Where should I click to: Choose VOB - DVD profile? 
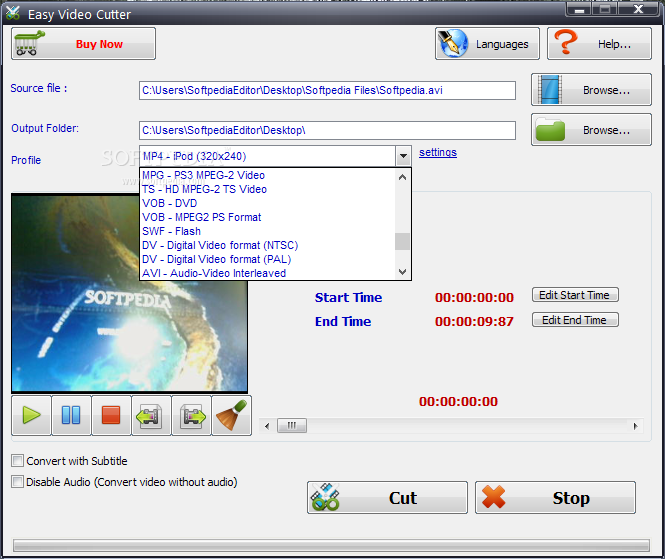point(268,203)
